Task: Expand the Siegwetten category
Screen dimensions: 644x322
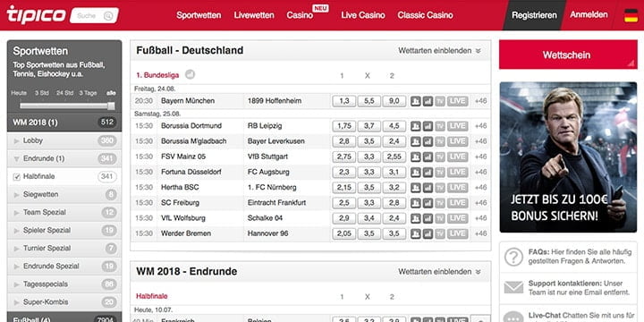Action: coord(64,195)
